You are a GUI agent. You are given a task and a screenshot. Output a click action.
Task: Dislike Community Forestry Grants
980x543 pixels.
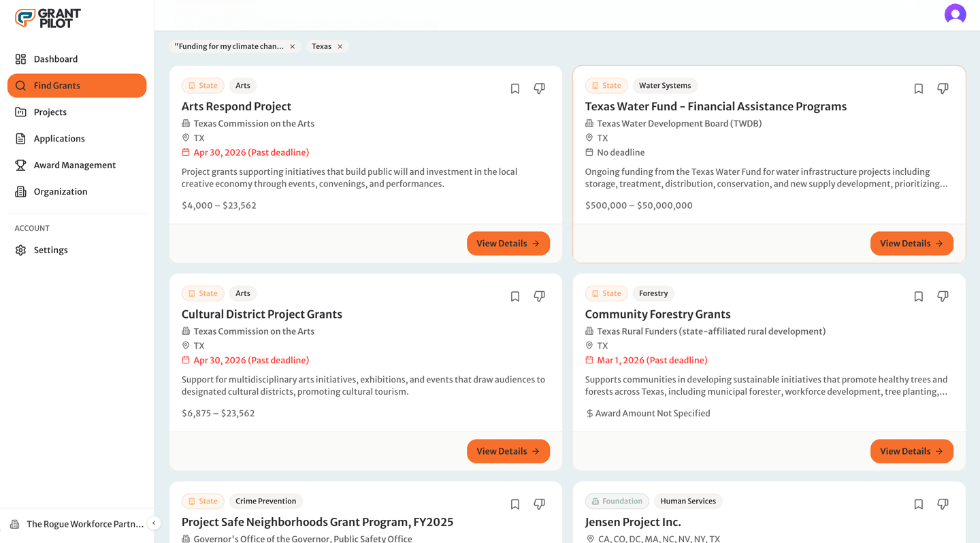pyautogui.click(x=943, y=297)
